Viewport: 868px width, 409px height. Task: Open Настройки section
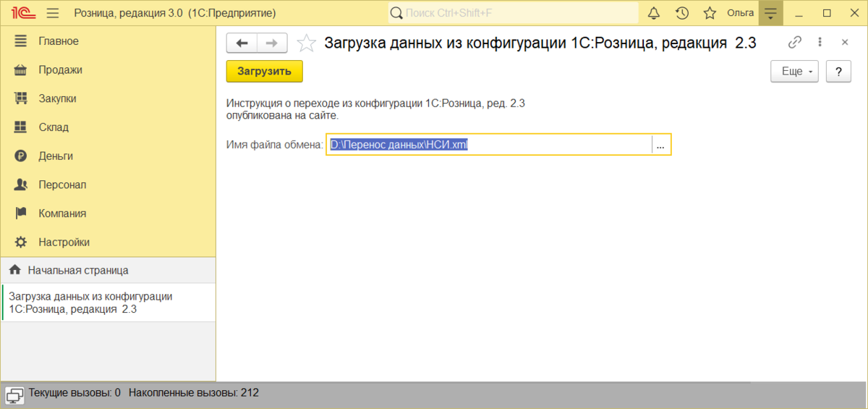pyautogui.click(x=108, y=242)
